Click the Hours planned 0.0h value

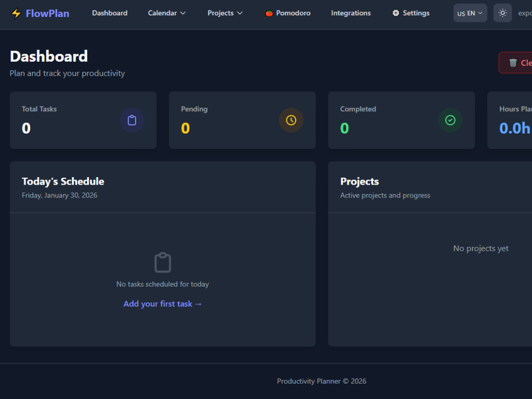point(514,128)
